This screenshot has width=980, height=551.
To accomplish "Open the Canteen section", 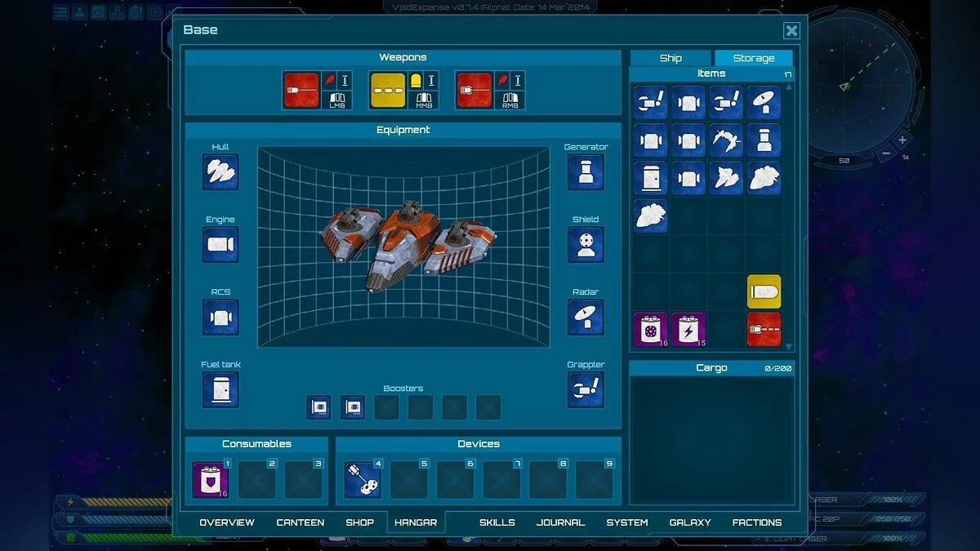I will click(x=300, y=522).
